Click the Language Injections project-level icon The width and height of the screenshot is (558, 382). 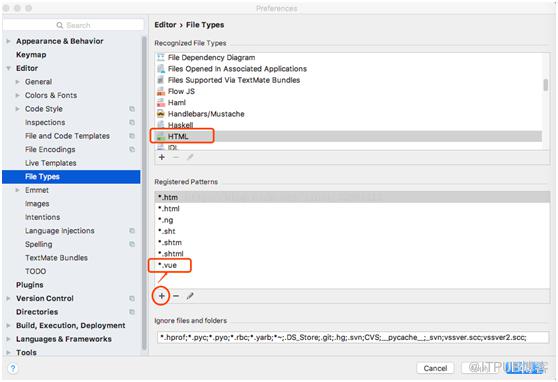(x=132, y=231)
